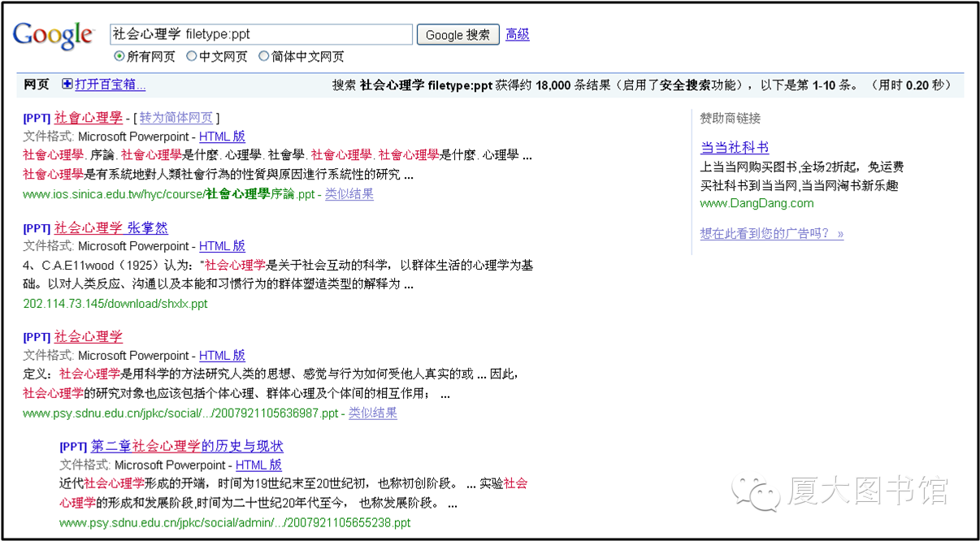Viewport: 980px width, 541px height.
Task: Select the 简体中文网页 radio button
Action: tap(263, 57)
